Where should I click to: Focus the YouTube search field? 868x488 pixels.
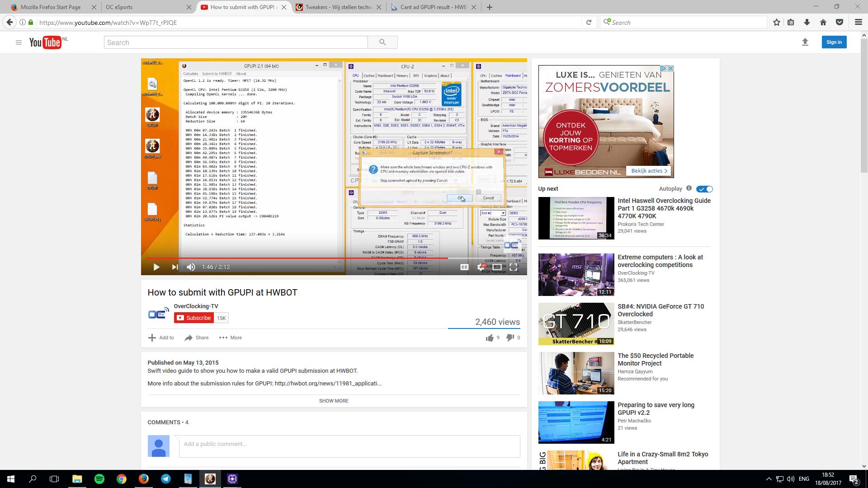pyautogui.click(x=236, y=42)
